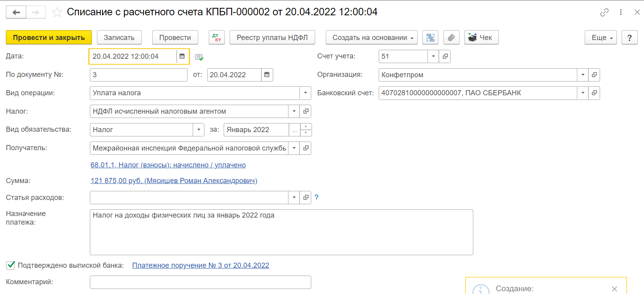This screenshot has height=294, width=644.
Task: Open the three-dot window options menu
Action: click(x=621, y=13)
